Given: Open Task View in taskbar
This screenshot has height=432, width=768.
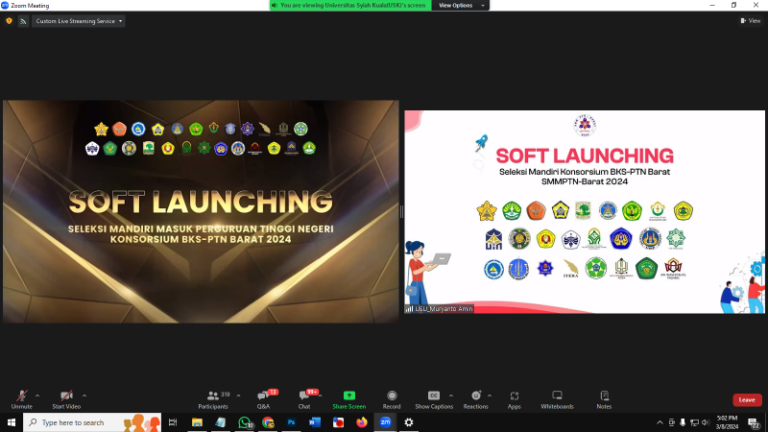Looking at the screenshot, I should pos(173,422).
